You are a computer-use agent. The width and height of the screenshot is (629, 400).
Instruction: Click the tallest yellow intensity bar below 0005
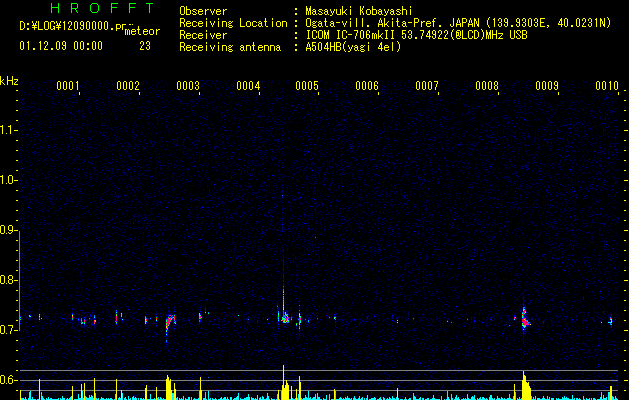[x=283, y=382]
